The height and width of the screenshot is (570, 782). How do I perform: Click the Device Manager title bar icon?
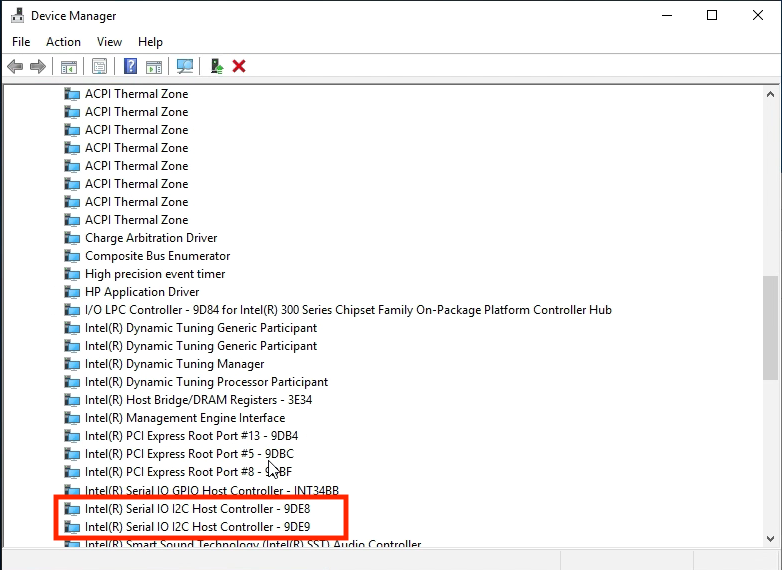click(x=17, y=16)
